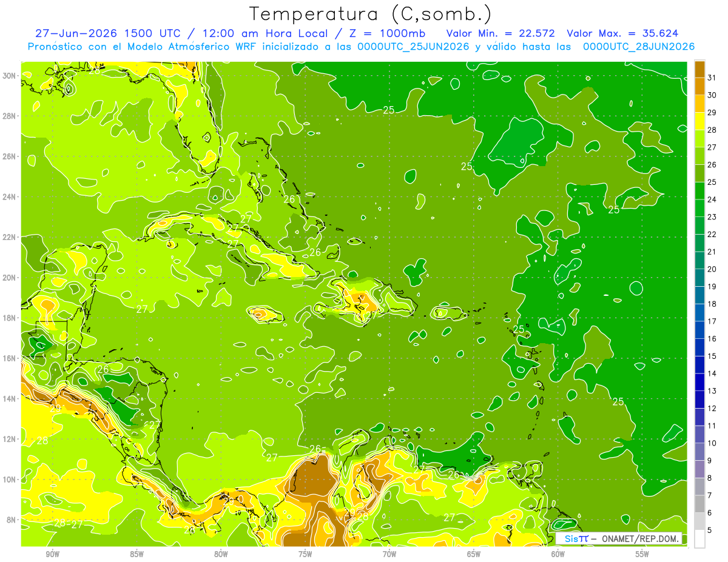Click the color scale label 5
Screen dimensions: 728x562
click(710, 530)
